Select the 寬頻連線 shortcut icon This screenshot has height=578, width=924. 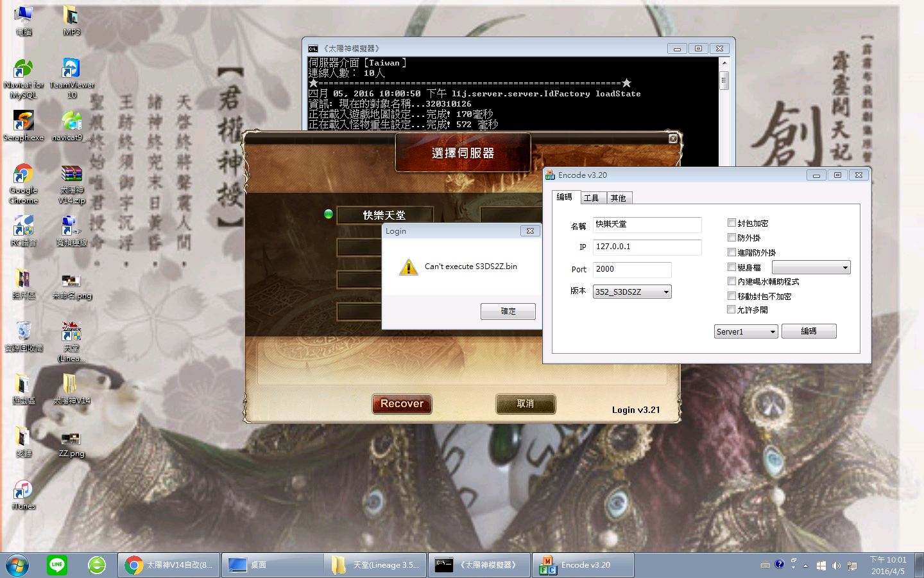[x=71, y=231]
